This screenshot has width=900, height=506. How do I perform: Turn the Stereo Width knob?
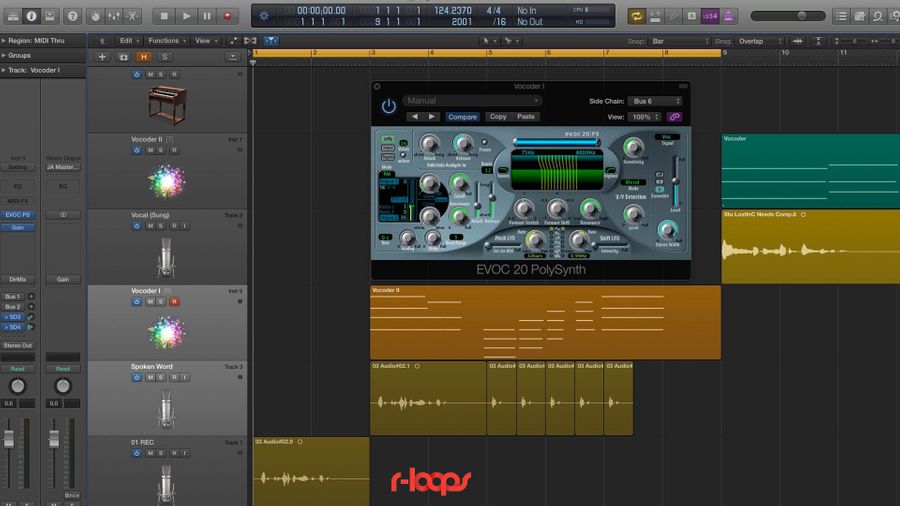click(667, 230)
